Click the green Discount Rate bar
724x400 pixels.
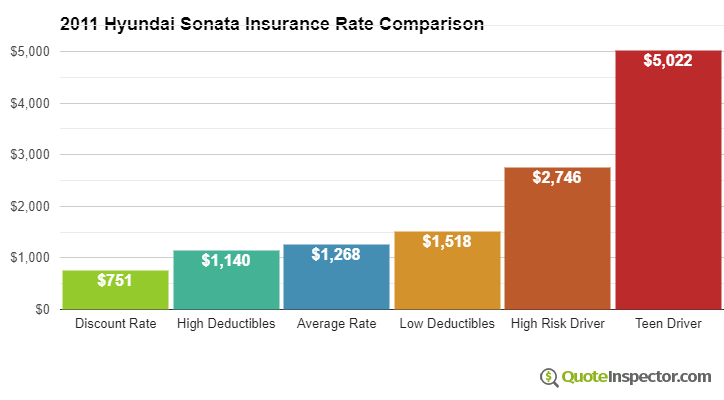[115, 290]
